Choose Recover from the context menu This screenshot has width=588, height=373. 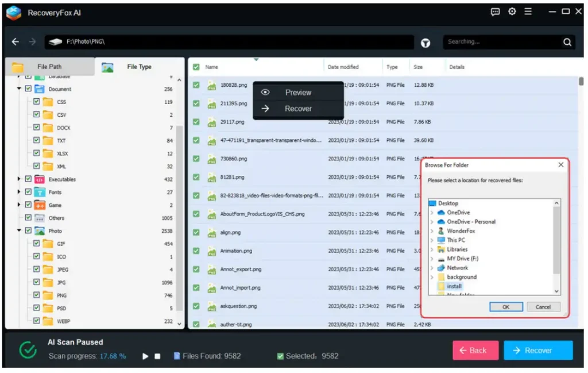click(x=298, y=109)
